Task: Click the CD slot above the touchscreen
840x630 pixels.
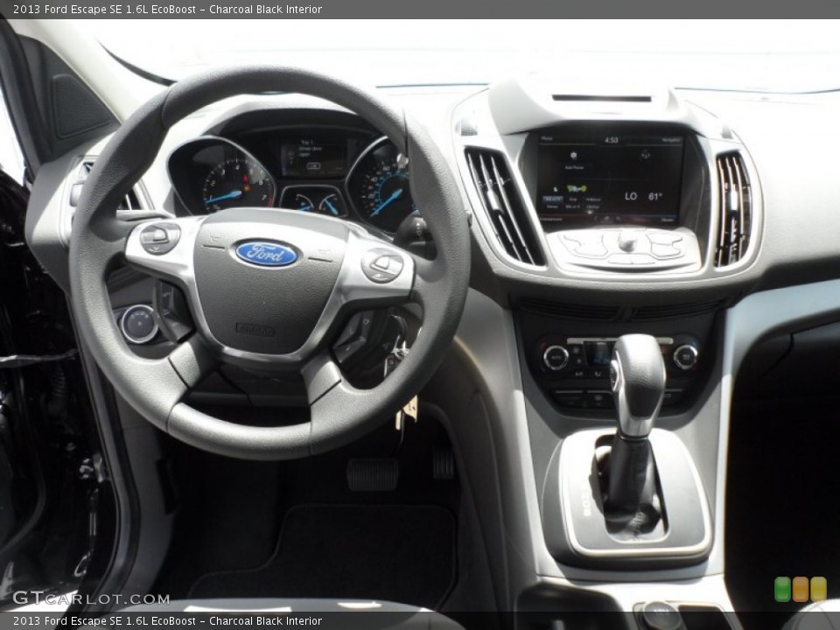Action: coord(601,98)
